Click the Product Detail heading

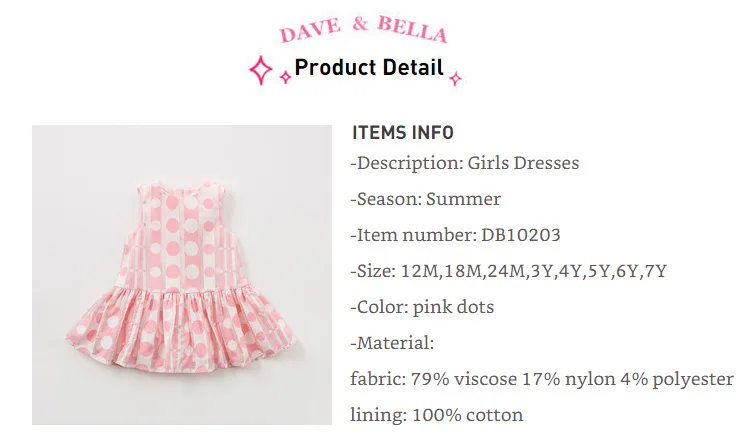(369, 67)
